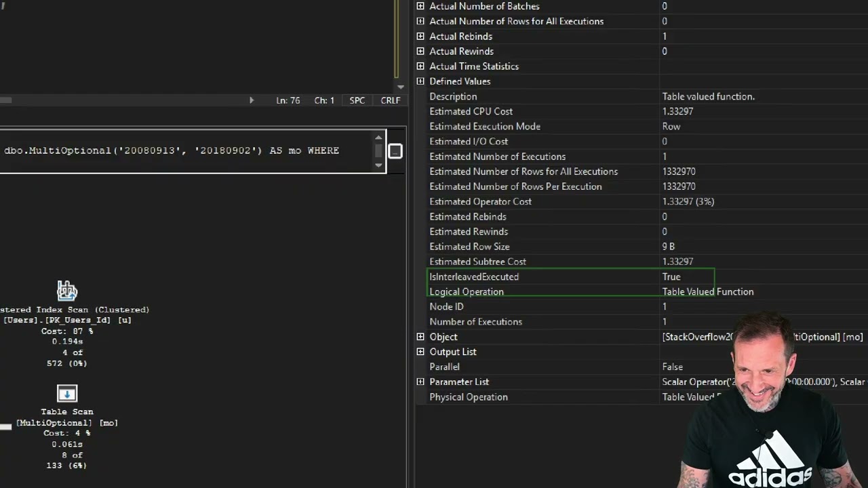Select Estimated I/O Cost property
Screen dimensions: 868x488
point(469,141)
